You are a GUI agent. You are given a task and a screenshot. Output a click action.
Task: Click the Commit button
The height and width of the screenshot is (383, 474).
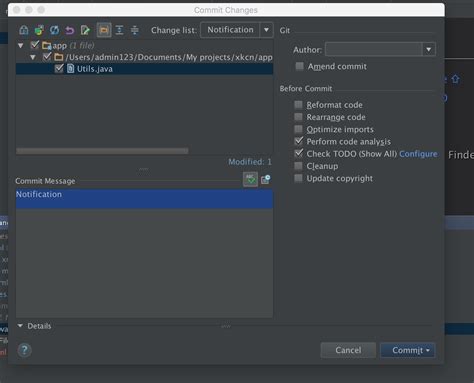(x=407, y=350)
